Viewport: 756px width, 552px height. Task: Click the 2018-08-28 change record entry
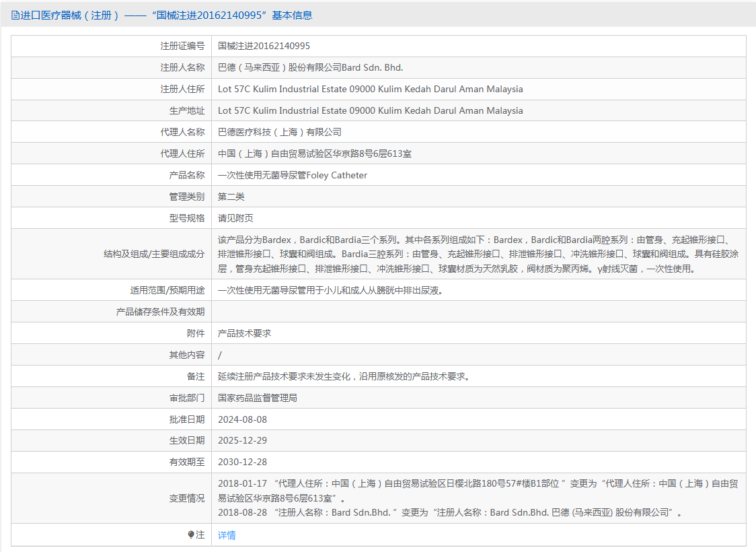(x=450, y=512)
